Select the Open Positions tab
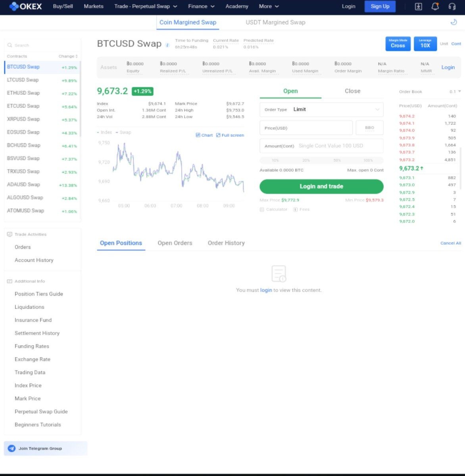 [121, 243]
